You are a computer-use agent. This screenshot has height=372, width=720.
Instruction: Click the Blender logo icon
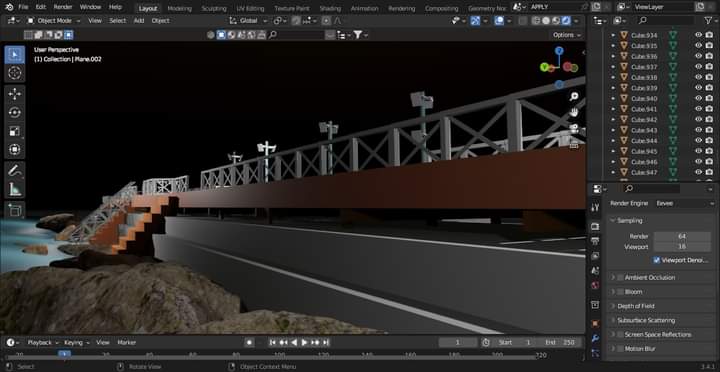click(10, 7)
